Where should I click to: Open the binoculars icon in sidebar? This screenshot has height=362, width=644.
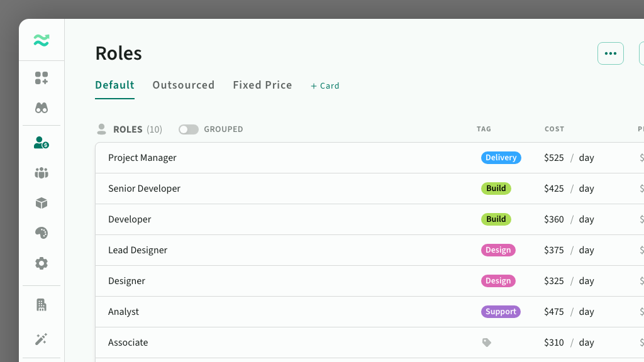[x=42, y=108]
